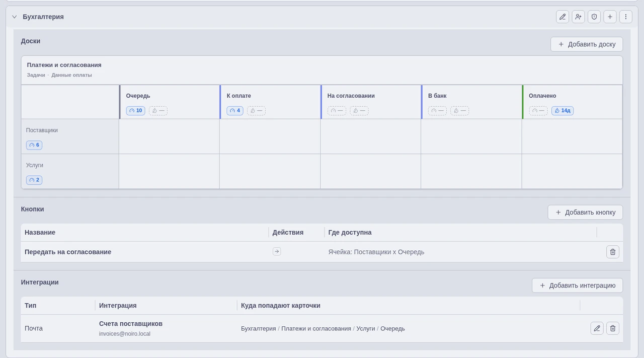644x358 pixels.
Task: Click the 14д time badge in Оплачено column
Action: pos(562,111)
